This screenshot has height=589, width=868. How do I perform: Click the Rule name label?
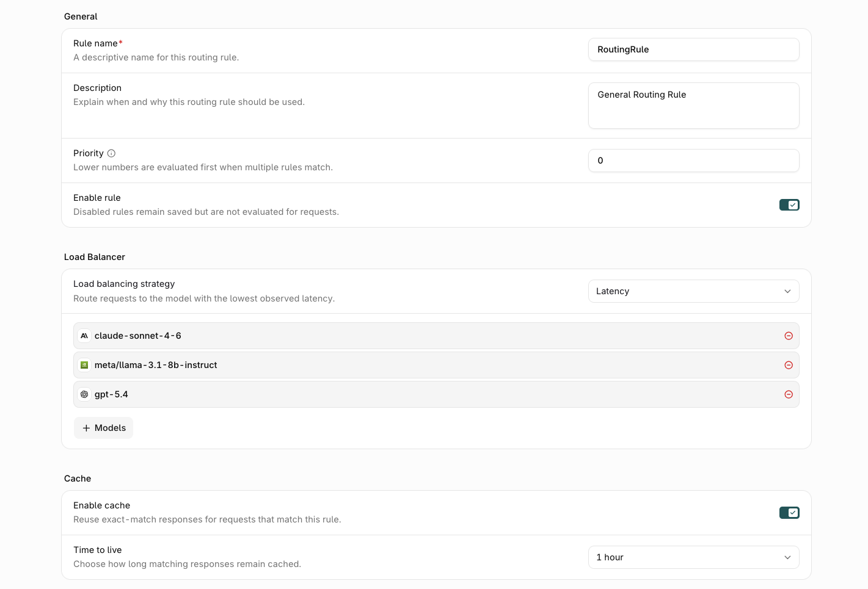pos(98,43)
